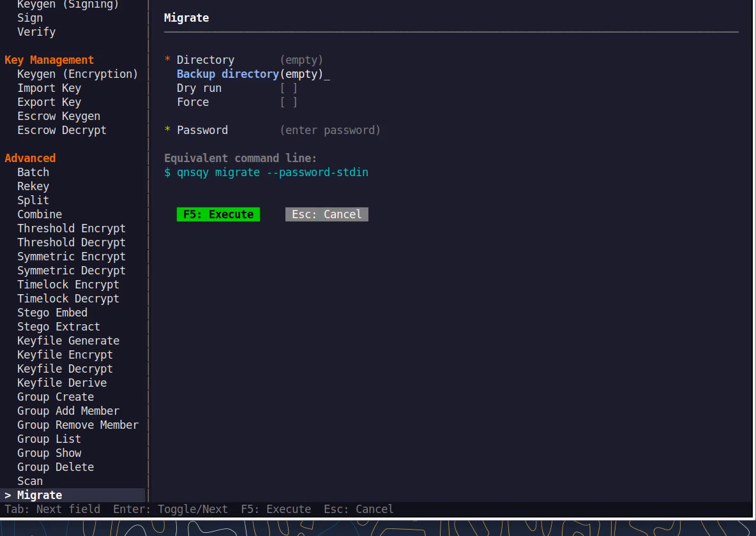Toggle the Dry run checkbox

pos(289,88)
